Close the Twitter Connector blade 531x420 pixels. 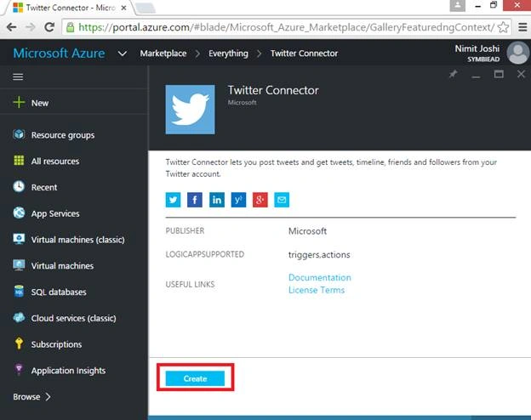tap(521, 74)
